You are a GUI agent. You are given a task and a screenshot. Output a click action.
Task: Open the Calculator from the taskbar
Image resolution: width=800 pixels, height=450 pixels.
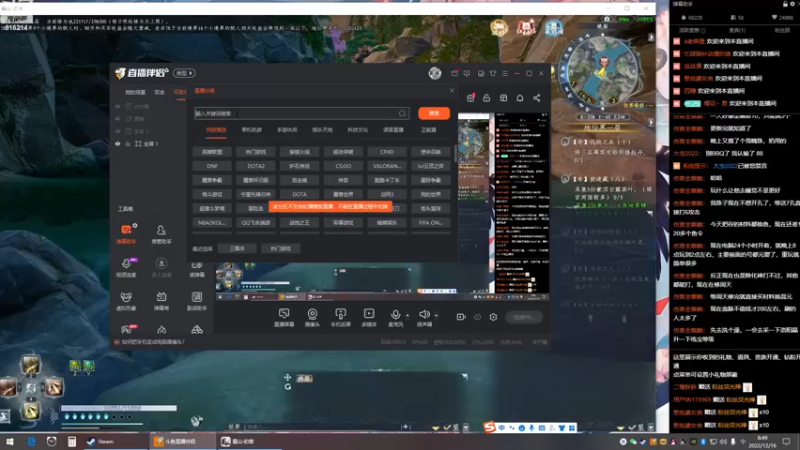click(x=72, y=441)
